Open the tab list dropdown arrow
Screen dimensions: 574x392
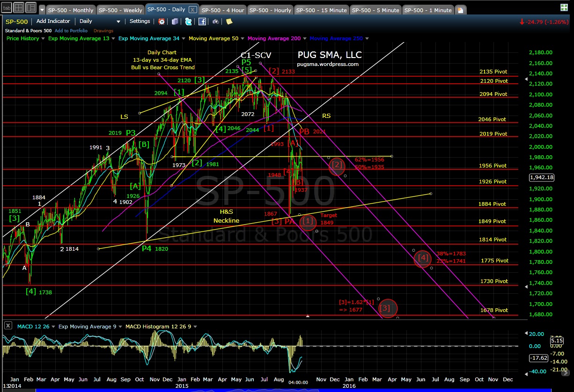click(x=42, y=10)
